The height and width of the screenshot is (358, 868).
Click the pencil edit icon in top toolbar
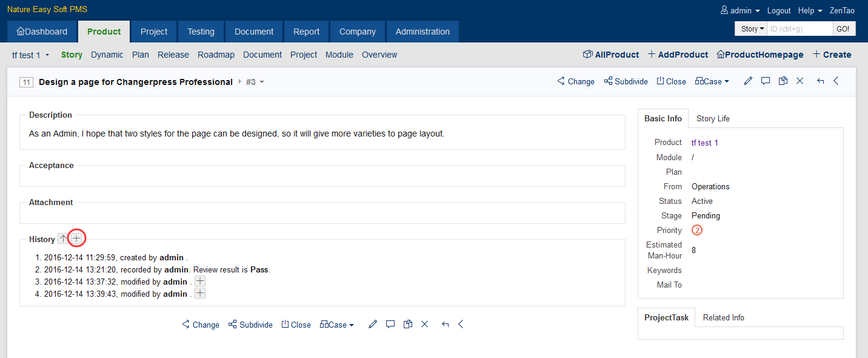point(748,81)
